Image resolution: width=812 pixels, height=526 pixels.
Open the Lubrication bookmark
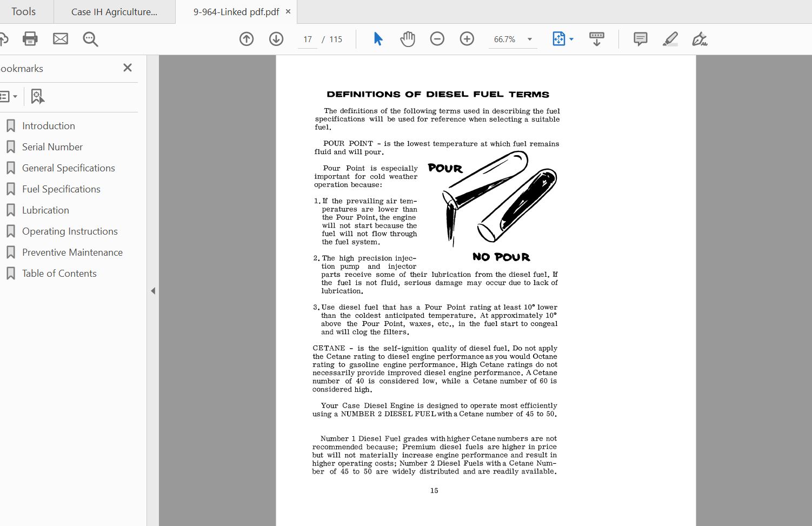click(x=45, y=210)
